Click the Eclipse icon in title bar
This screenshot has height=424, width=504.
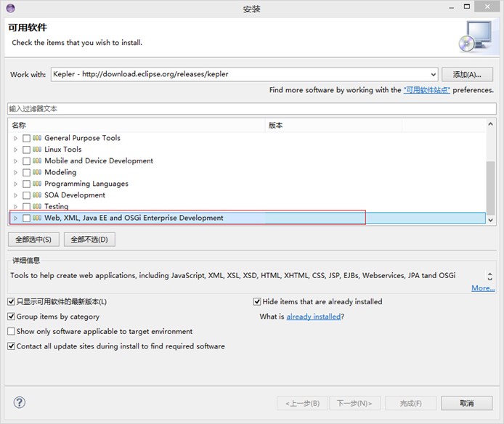(10, 8)
